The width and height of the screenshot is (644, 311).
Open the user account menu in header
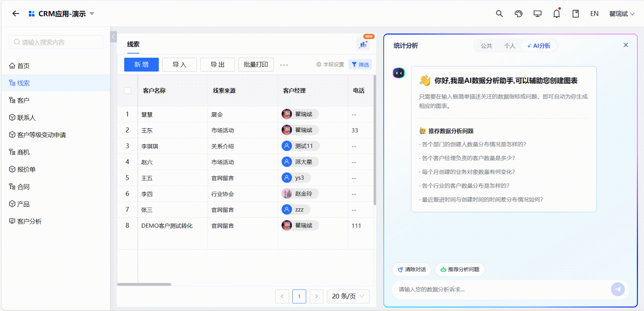[x=622, y=14]
